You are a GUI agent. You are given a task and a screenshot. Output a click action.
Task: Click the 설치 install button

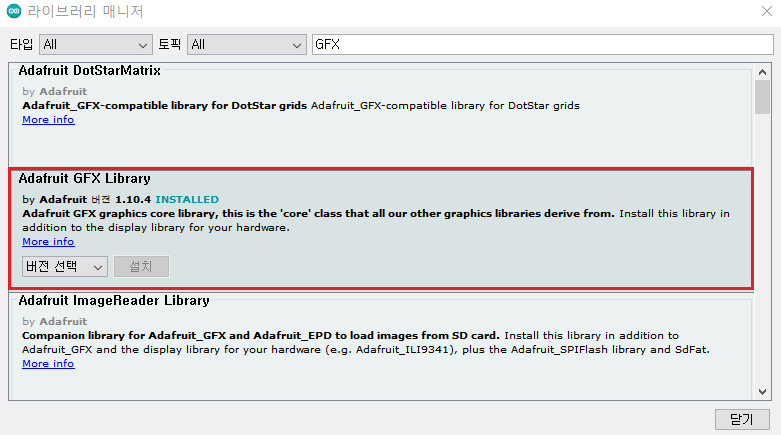click(141, 267)
